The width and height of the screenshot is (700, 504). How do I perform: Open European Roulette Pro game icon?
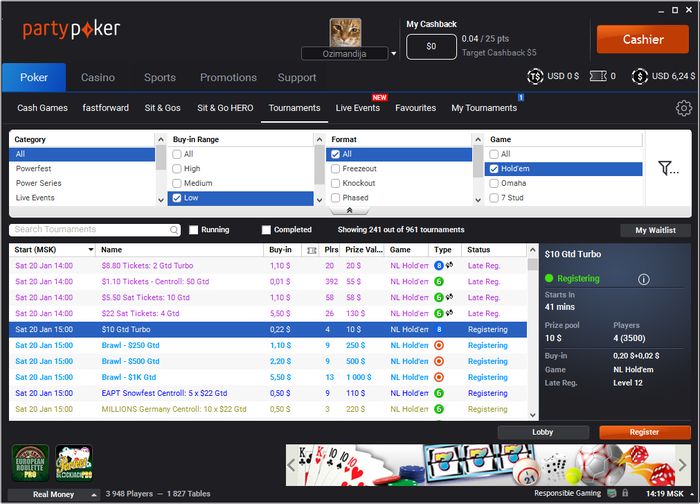tap(30, 463)
